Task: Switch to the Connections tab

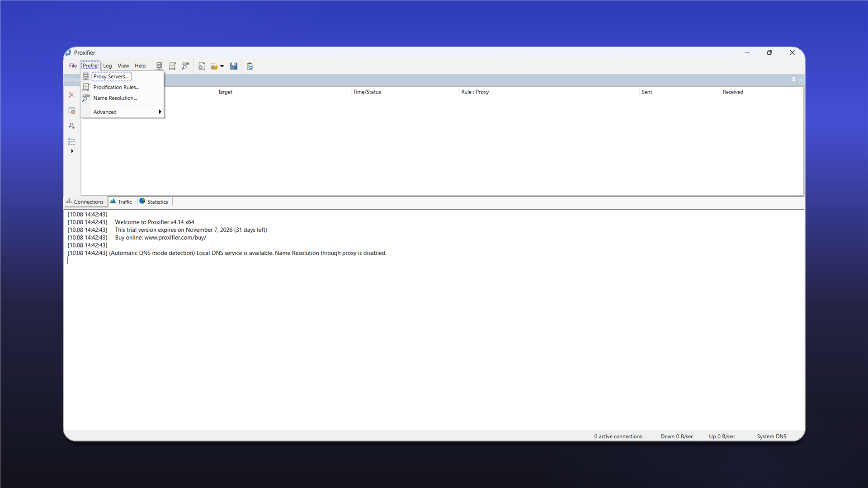Action: tap(85, 202)
